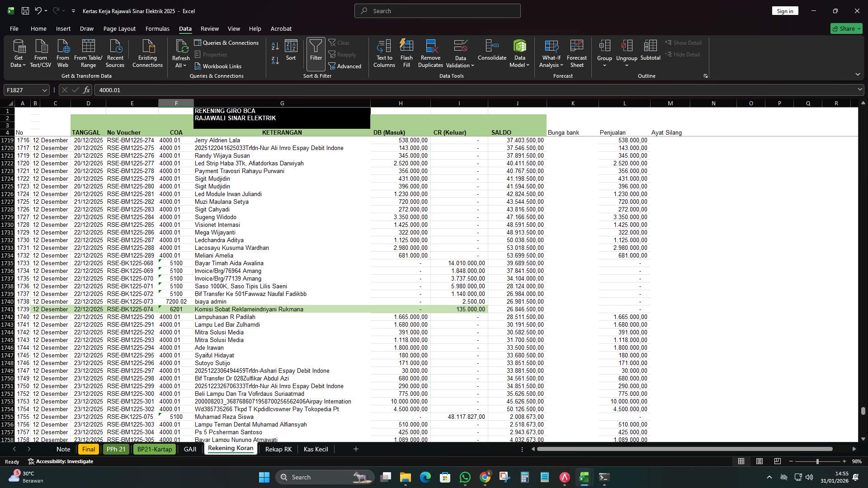Open the Kas Kecil sheet tab
This screenshot has width=868, height=488.
[x=316, y=449]
